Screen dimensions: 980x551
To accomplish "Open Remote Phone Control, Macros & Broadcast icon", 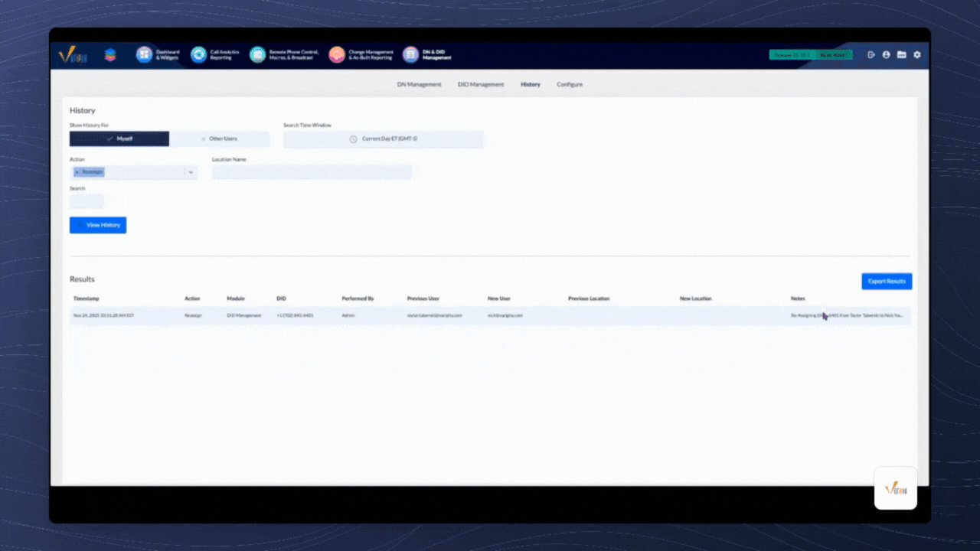I will pyautogui.click(x=257, y=54).
